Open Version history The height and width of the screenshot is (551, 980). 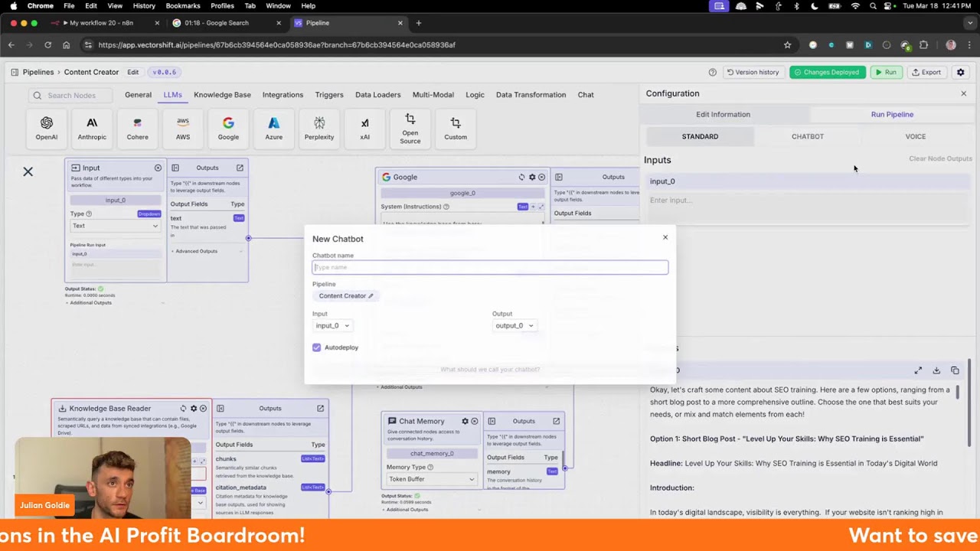tap(753, 72)
